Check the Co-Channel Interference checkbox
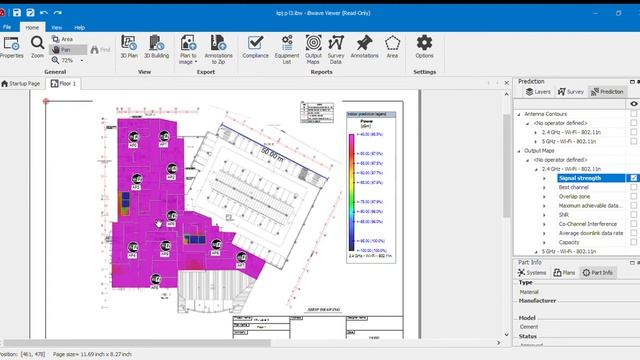This screenshot has width=640, height=360. (x=633, y=224)
